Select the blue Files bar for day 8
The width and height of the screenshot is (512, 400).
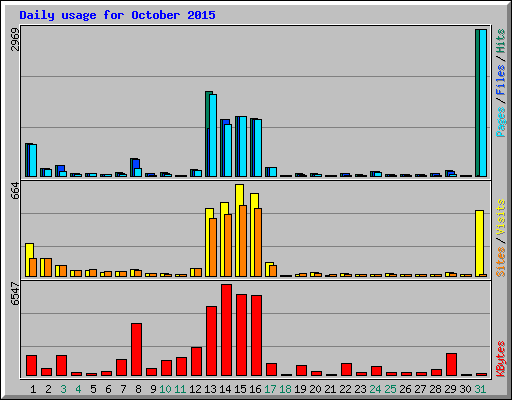point(136,164)
